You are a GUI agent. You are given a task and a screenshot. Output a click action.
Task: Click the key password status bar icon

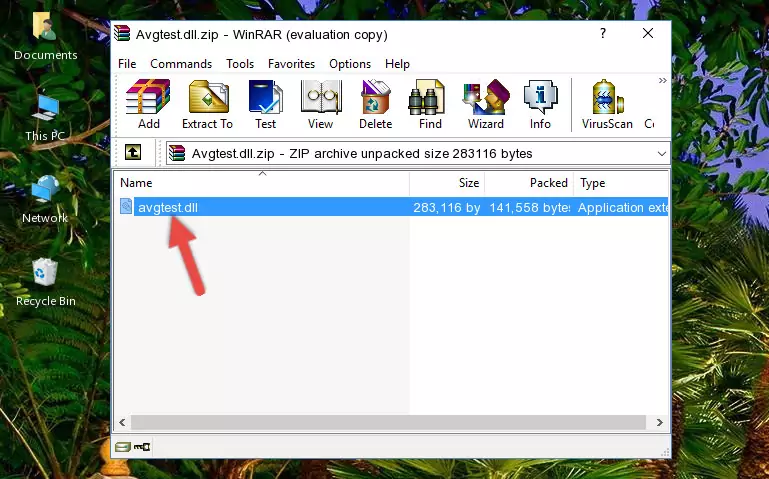click(142, 447)
